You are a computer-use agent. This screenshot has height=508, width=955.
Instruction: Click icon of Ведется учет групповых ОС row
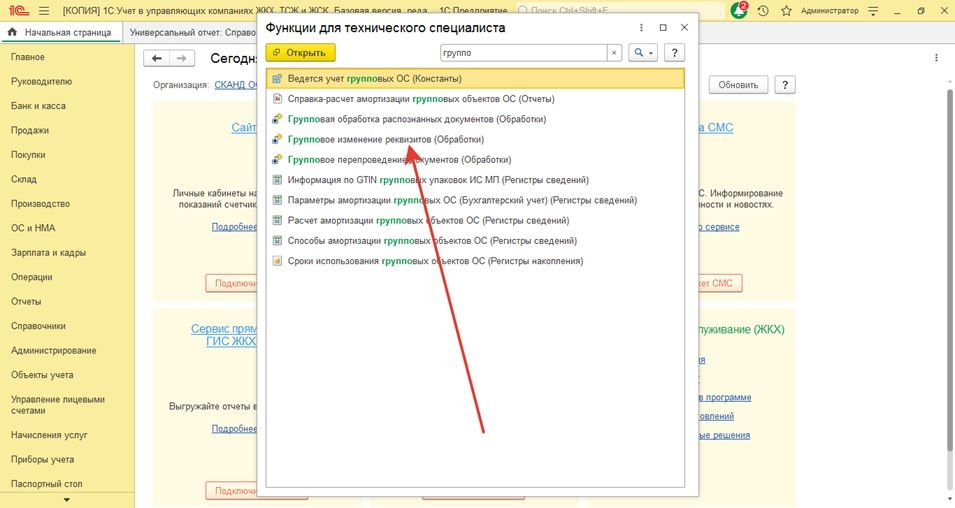tap(277, 79)
